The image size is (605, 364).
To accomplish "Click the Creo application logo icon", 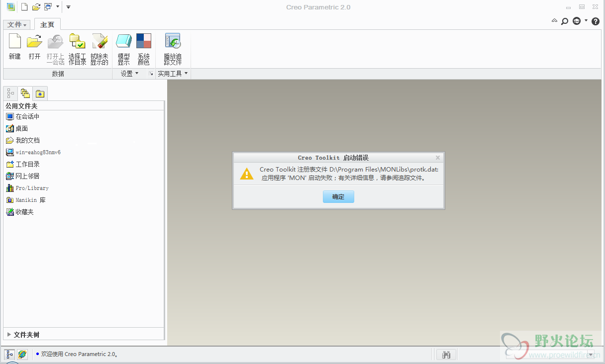I will [10, 6].
